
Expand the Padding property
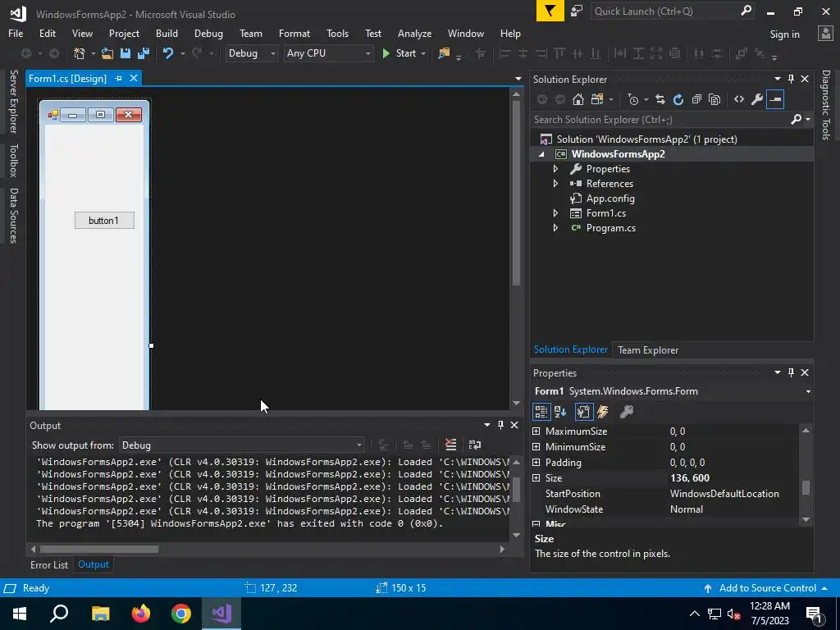coord(536,463)
